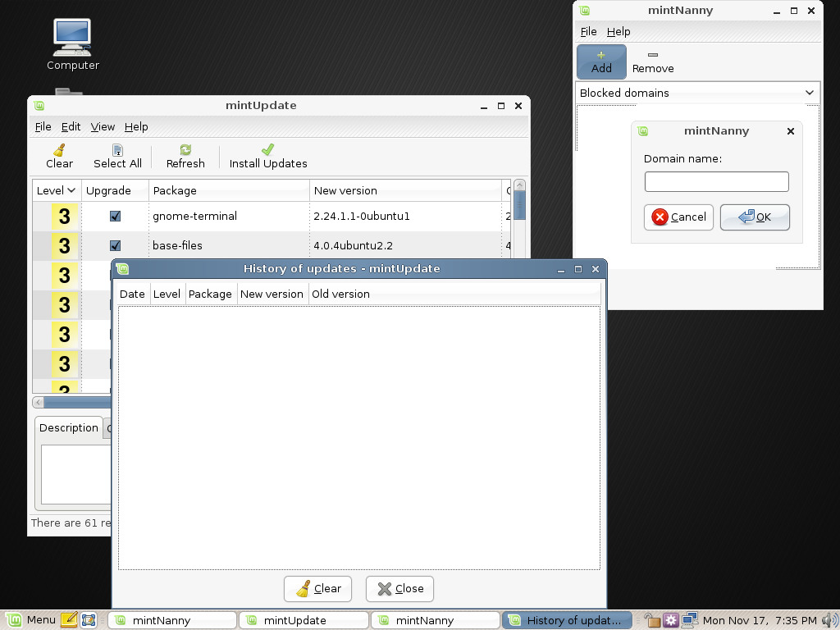
Task: Select the gnome-terminal package name
Action: click(x=194, y=217)
